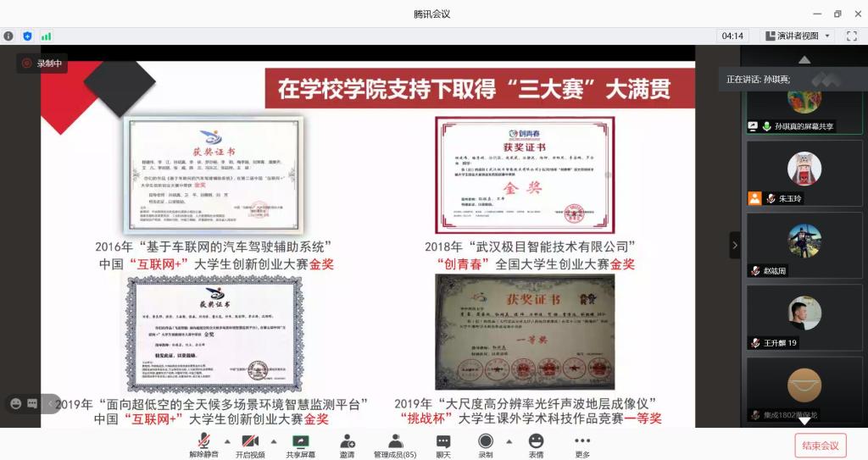The width and height of the screenshot is (868, 460).
Task: Click the 挑战杯 一等奖 certificate photo
Action: [525, 331]
